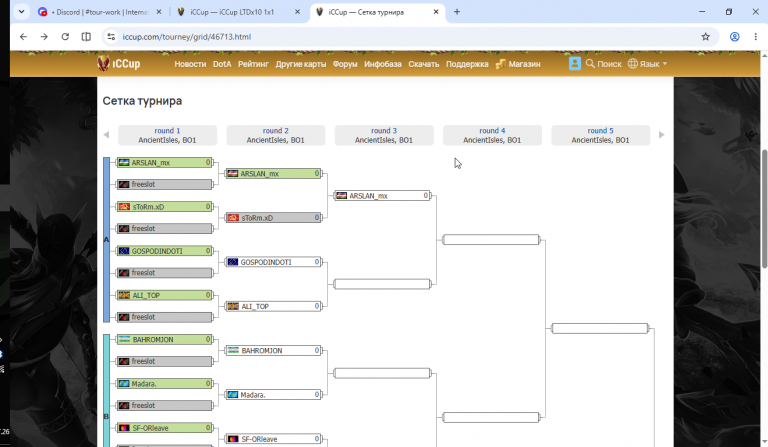This screenshot has width=768, height=447.
Task: Close the Discord tab
Action: coord(159,12)
